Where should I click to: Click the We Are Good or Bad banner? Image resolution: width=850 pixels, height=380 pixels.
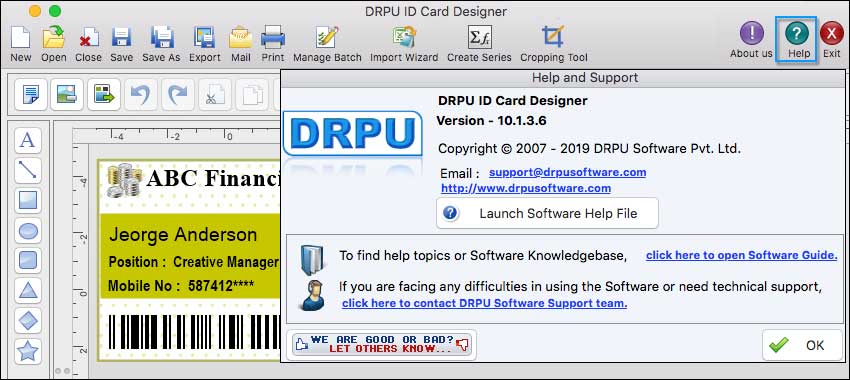[x=382, y=344]
